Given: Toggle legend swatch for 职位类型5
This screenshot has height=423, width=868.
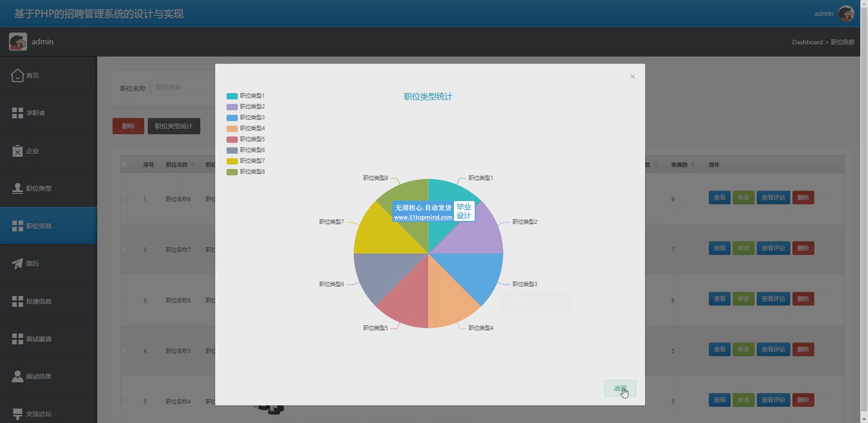Looking at the screenshot, I should pos(232,139).
